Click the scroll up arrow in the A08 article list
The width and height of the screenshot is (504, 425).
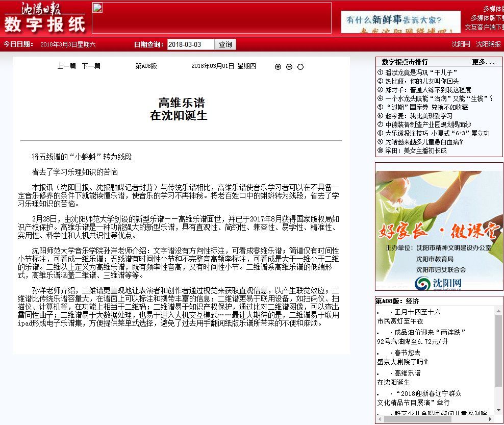498,310
